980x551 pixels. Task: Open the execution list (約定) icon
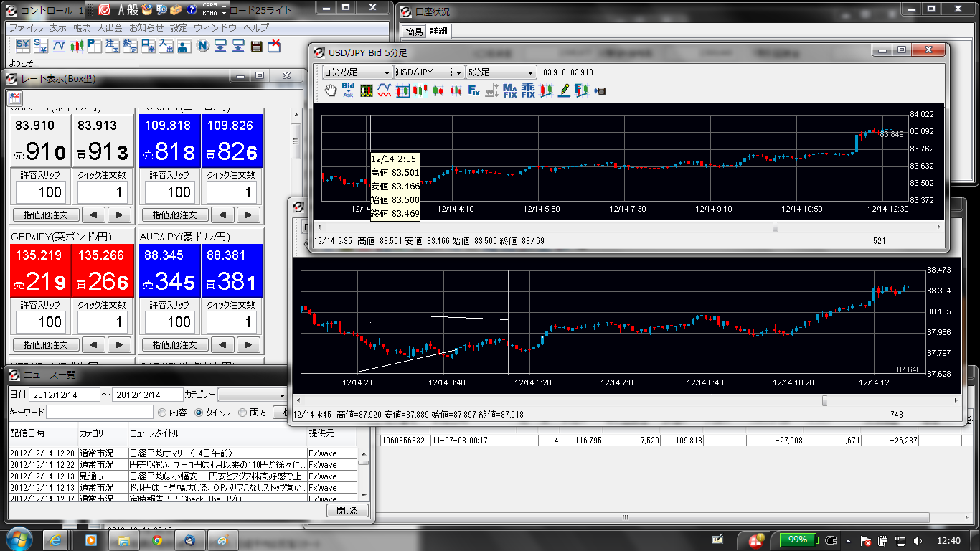130,46
